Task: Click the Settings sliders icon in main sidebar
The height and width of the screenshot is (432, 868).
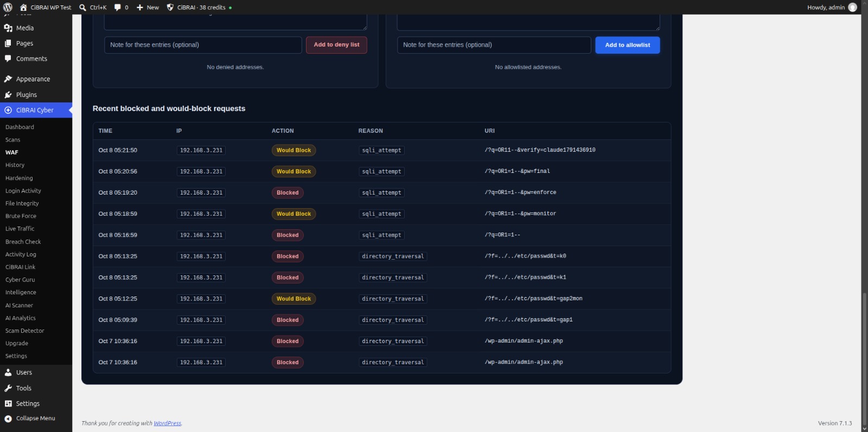Action: click(x=8, y=403)
